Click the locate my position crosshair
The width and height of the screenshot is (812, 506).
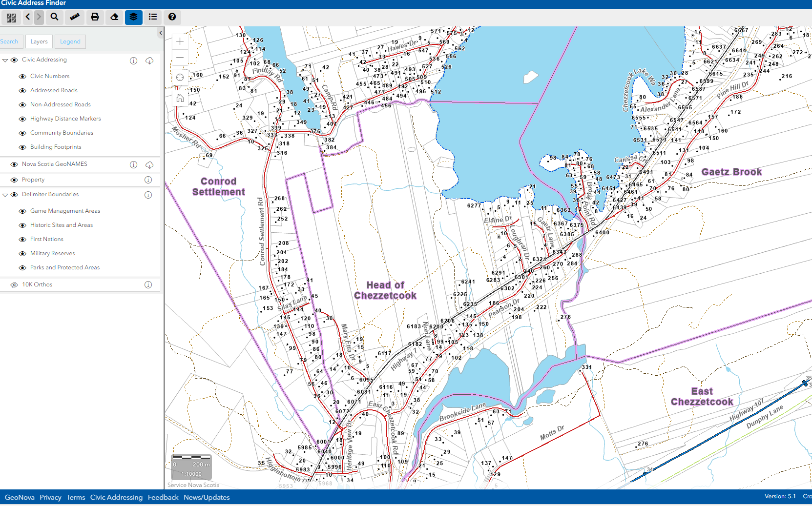180,78
